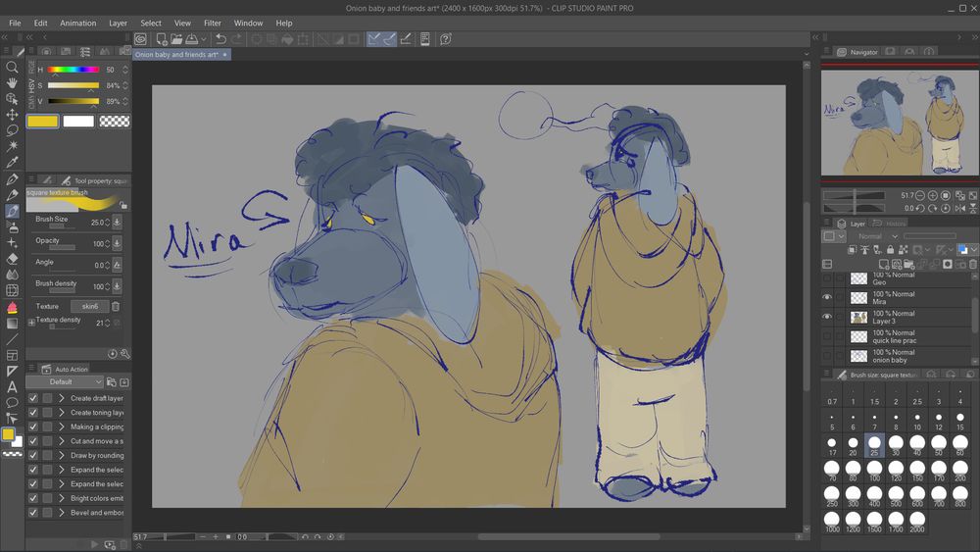
Task: Open the File menu
Action: pos(15,24)
